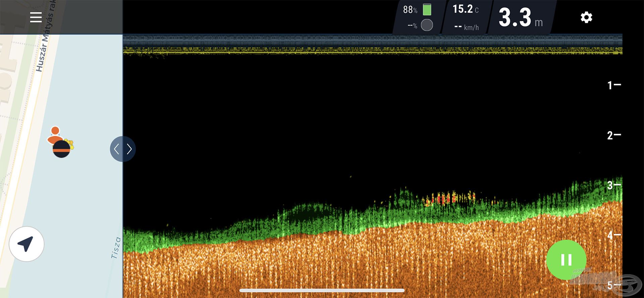Tap the red fish echoes on sonar

point(449,198)
